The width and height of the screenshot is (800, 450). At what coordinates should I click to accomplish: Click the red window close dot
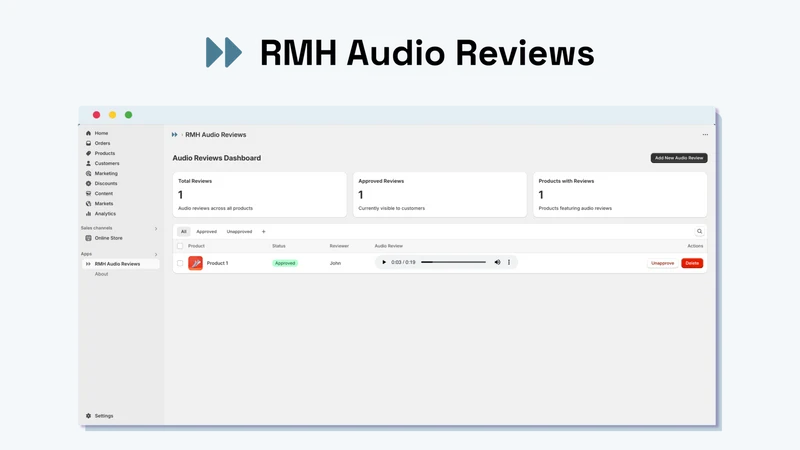pos(96,115)
